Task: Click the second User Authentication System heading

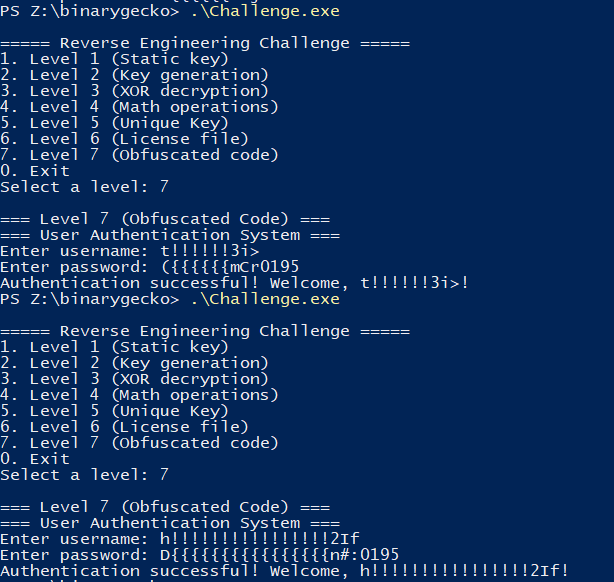Action: pos(170,523)
